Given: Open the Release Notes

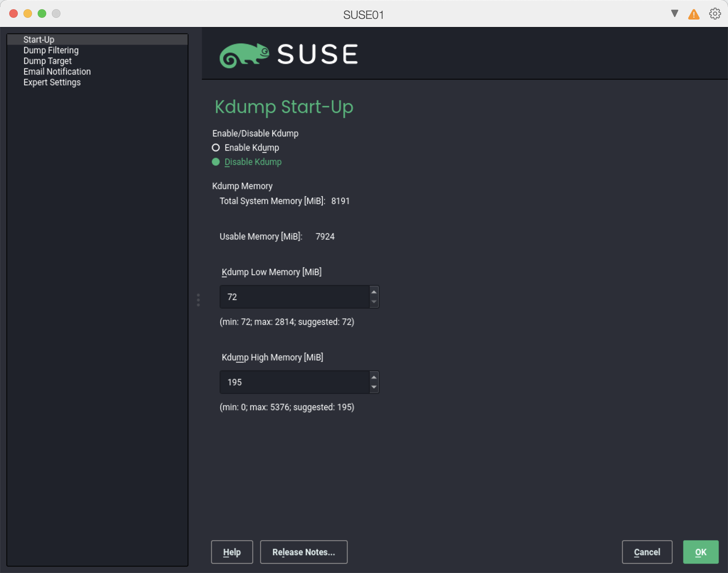Looking at the screenshot, I should click(x=304, y=552).
